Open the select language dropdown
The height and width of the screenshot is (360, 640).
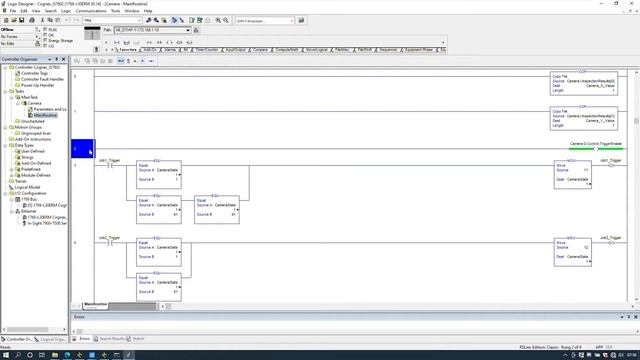coord(291,20)
